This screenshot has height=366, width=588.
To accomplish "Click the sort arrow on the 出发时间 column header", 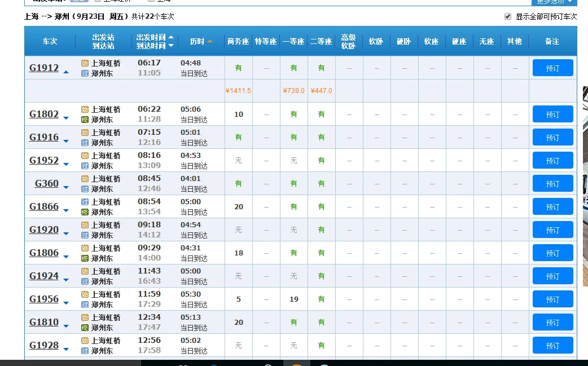I will click(x=170, y=37).
